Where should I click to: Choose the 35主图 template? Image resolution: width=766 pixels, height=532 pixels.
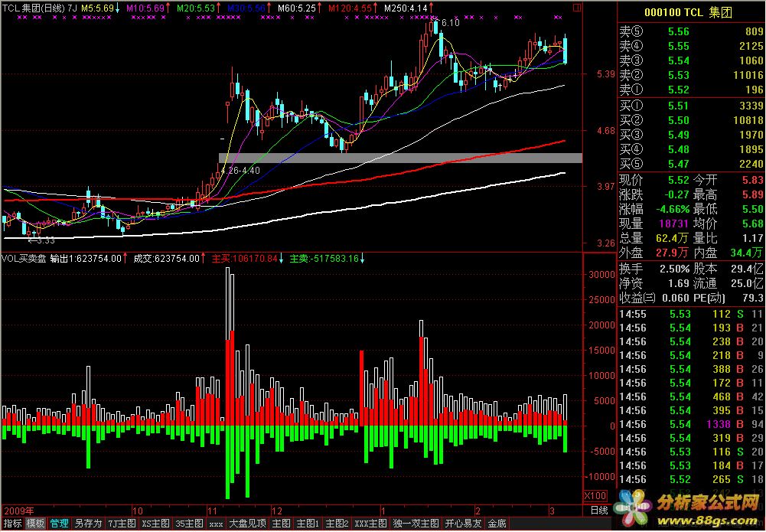189,524
